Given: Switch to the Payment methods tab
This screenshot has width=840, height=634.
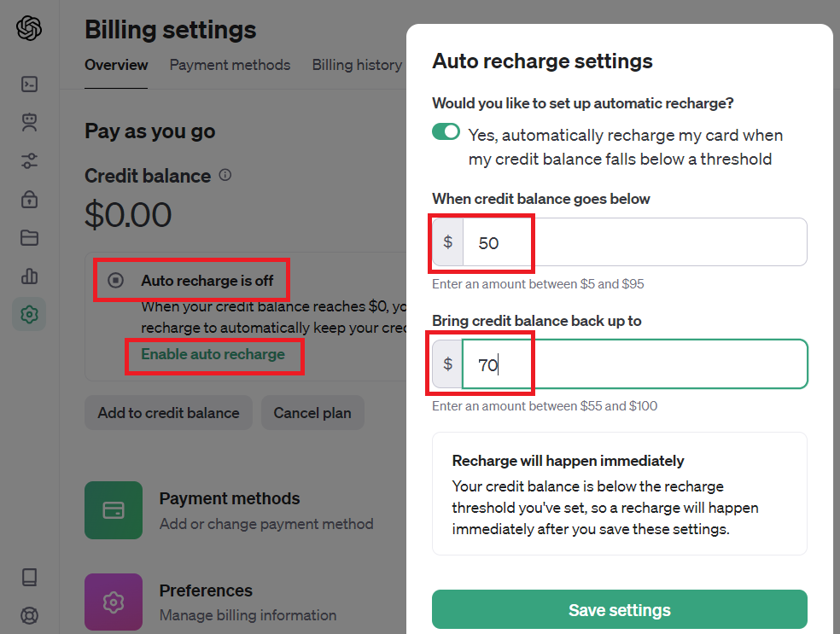Looking at the screenshot, I should (x=230, y=65).
